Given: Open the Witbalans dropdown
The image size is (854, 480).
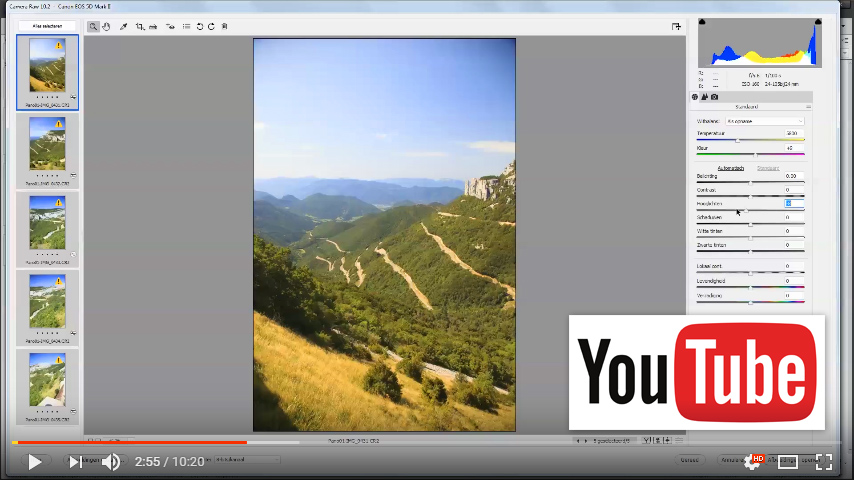Looking at the screenshot, I should point(765,121).
